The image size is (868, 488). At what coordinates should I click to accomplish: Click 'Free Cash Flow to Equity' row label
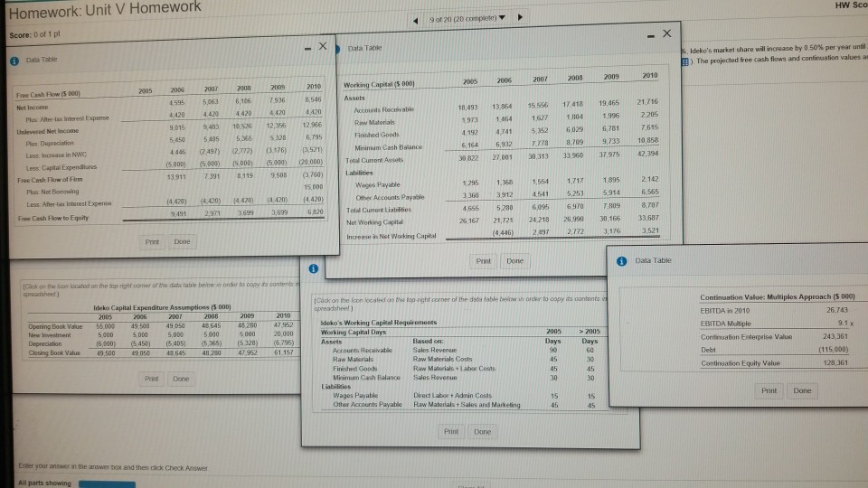[53, 218]
